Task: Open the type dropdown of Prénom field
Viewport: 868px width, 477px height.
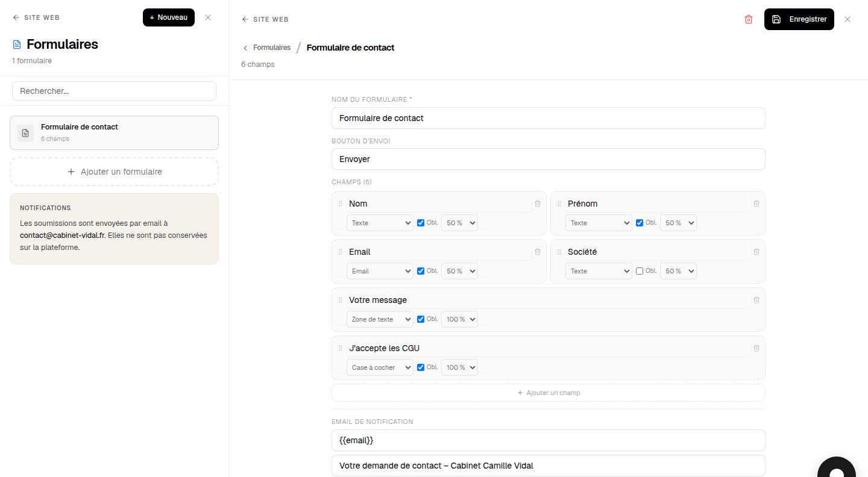Action: pos(599,223)
